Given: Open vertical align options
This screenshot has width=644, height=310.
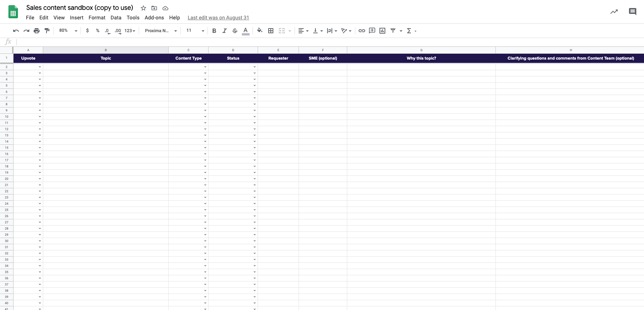Looking at the screenshot, I should [x=318, y=31].
